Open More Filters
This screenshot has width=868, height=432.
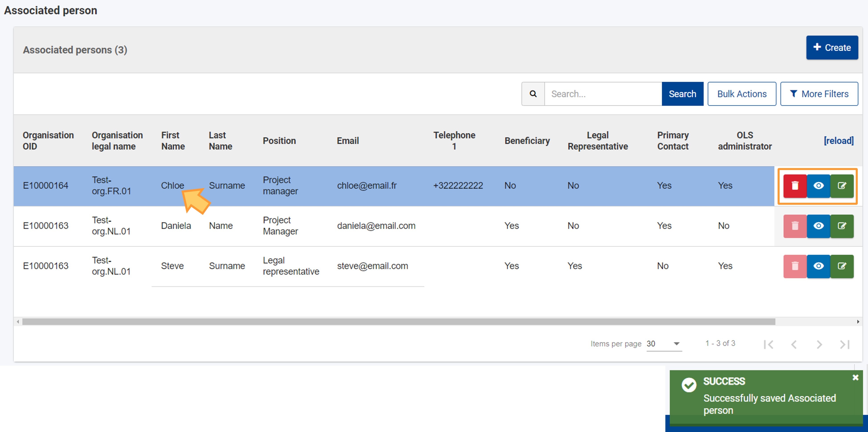pyautogui.click(x=819, y=94)
